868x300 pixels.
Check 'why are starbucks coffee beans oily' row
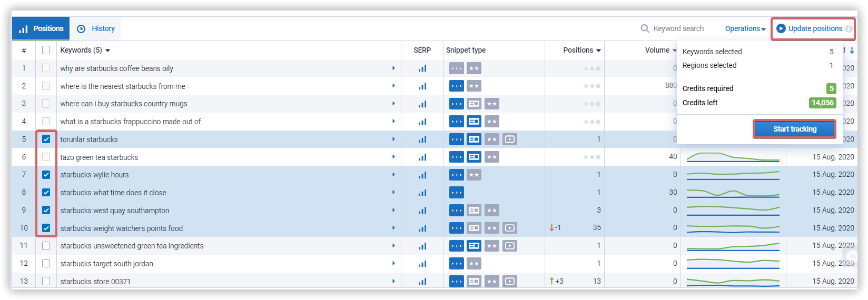[46, 68]
